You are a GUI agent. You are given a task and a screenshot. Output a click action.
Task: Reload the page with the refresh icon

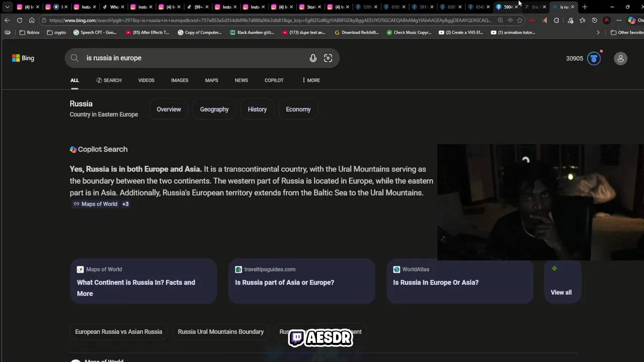(19, 20)
